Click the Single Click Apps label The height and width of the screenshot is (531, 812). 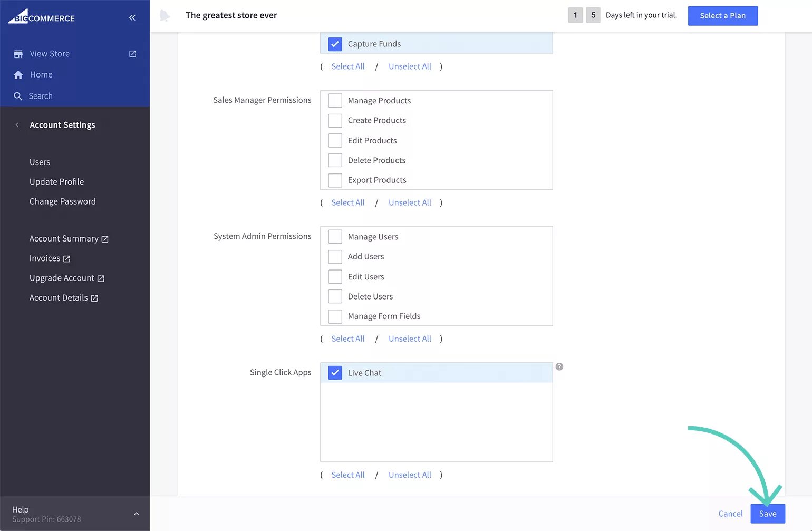coord(281,372)
